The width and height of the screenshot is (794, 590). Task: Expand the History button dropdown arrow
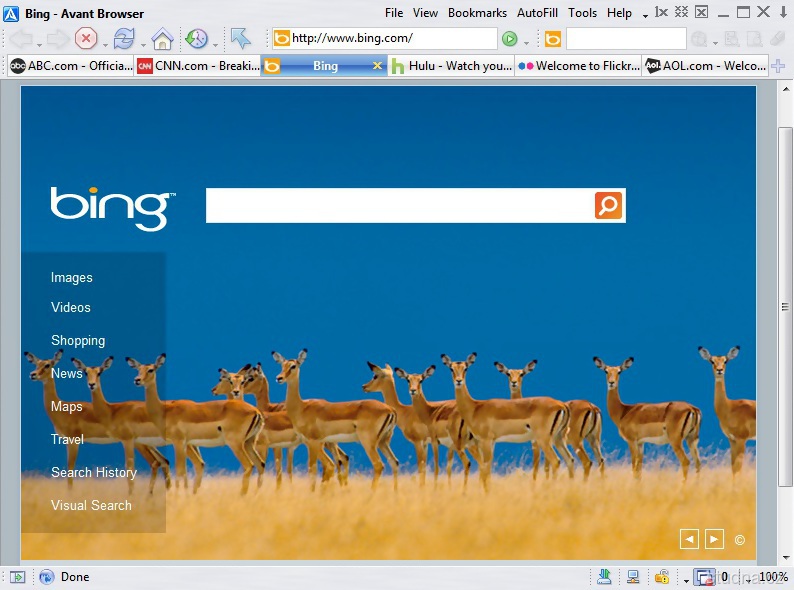point(215,46)
